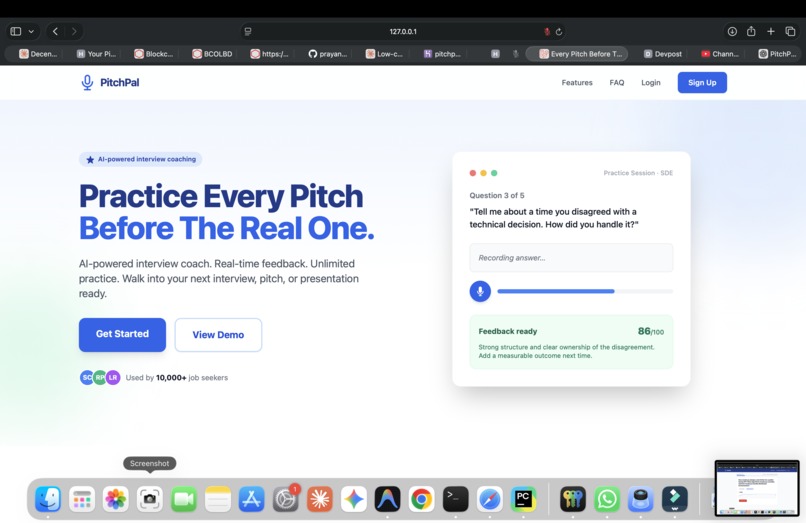The height and width of the screenshot is (523, 806).
Task: Click the Sign Up button
Action: (702, 82)
